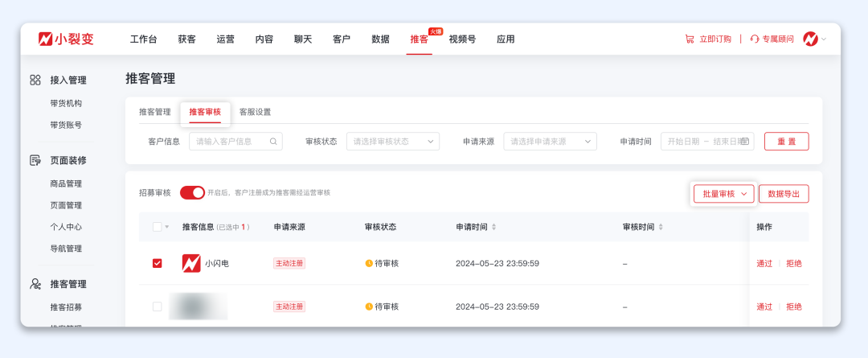This screenshot has width=868, height=358.
Task: Sort by 审核时间 column arrows
Action: 661,228
